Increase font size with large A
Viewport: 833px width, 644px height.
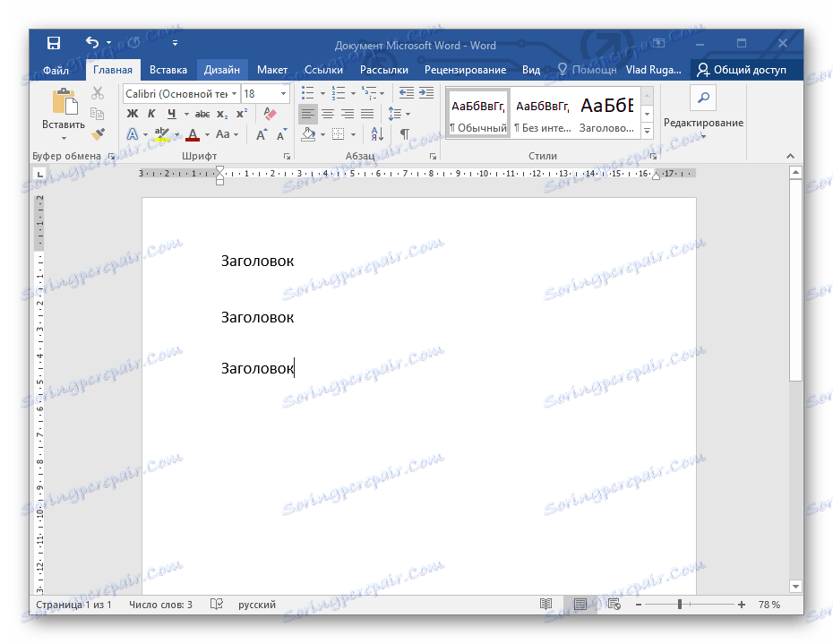click(262, 134)
